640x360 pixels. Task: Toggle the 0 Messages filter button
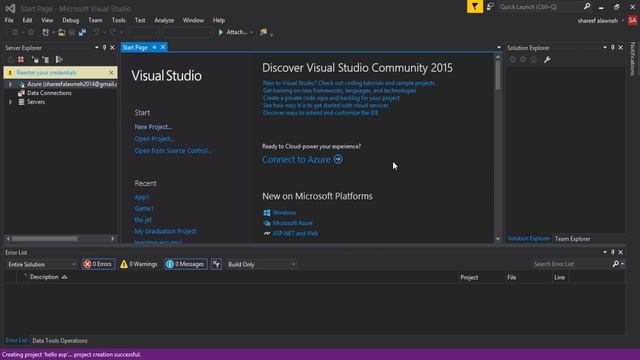pos(186,264)
